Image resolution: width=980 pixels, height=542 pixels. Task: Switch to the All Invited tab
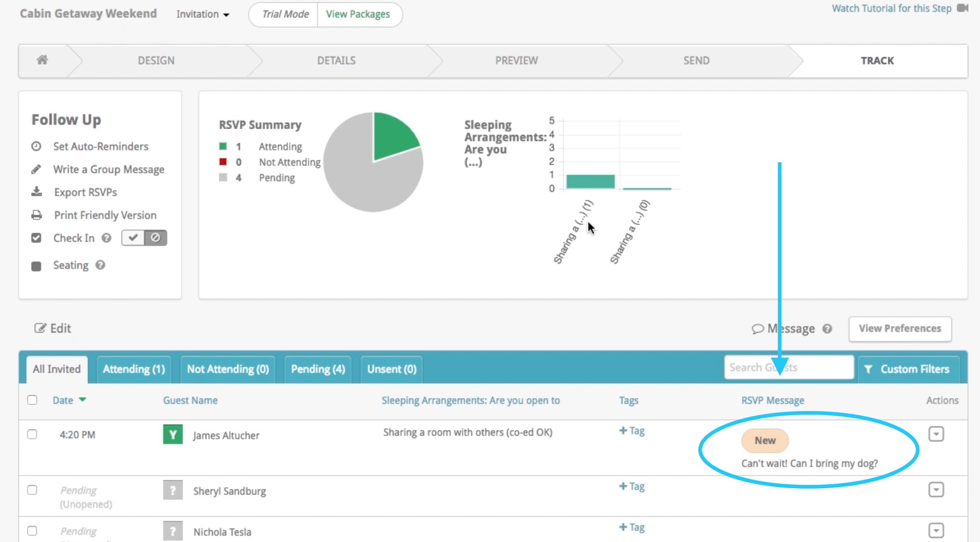[x=57, y=369]
